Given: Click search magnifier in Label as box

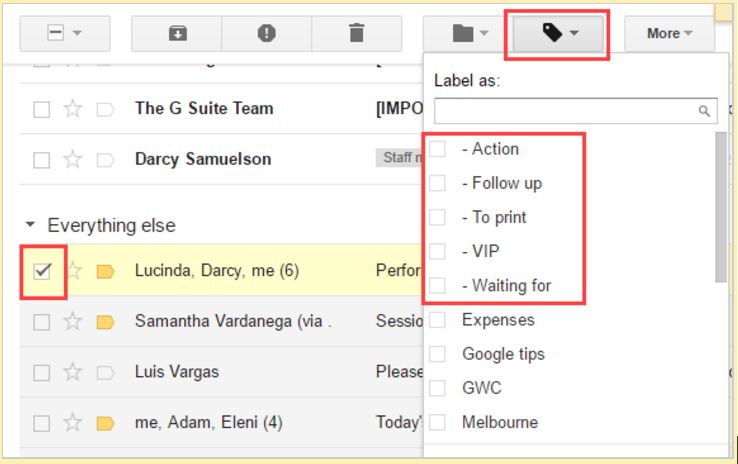Looking at the screenshot, I should tap(704, 111).
